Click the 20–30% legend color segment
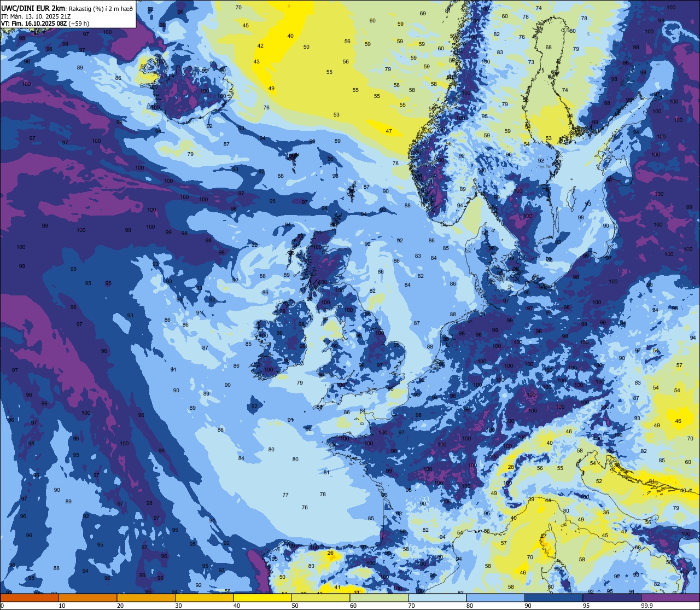This screenshot has height=610, width=700. click(x=146, y=597)
